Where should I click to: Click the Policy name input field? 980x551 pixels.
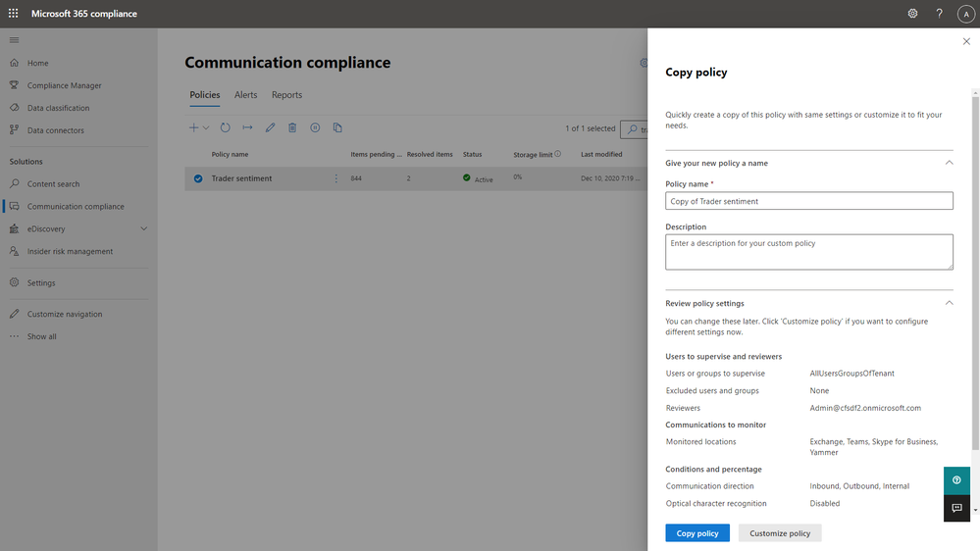coord(808,201)
